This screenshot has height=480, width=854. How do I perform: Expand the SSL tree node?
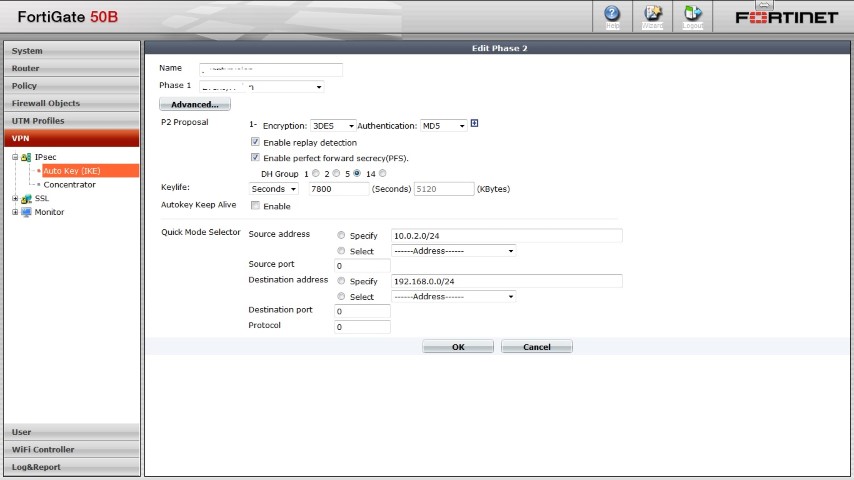coord(15,198)
